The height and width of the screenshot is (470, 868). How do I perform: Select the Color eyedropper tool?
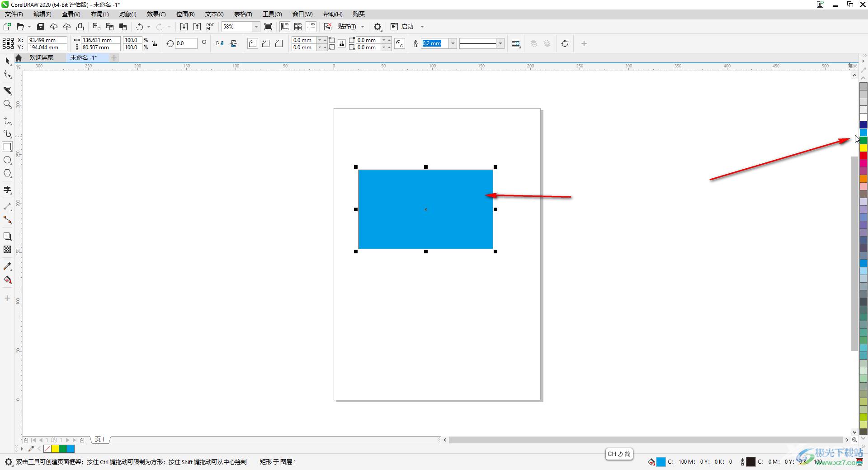click(7, 266)
